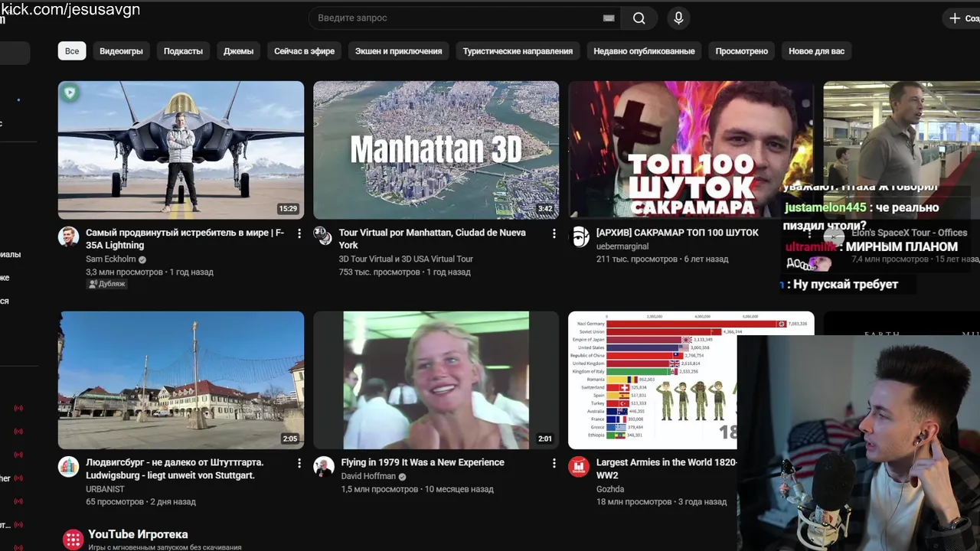980x551 pixels.
Task: Click Sam Eckholm verified checkmark
Action: pos(142,259)
